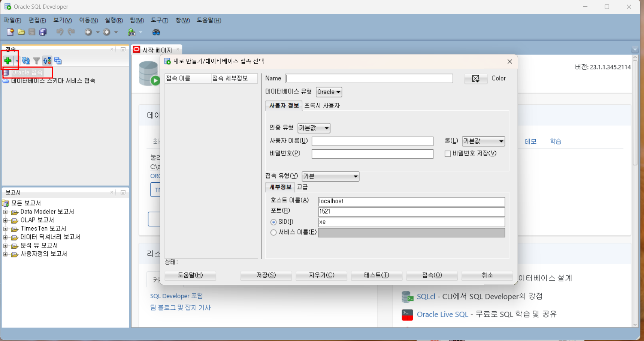
Task: Open the dropdown arrow next to New Connection plus
Action: tap(16, 61)
